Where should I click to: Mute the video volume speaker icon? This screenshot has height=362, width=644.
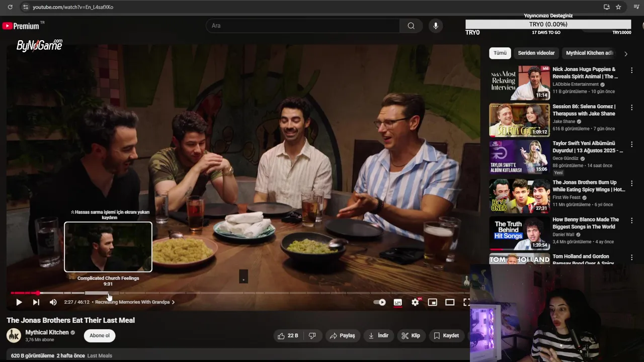coord(53,302)
